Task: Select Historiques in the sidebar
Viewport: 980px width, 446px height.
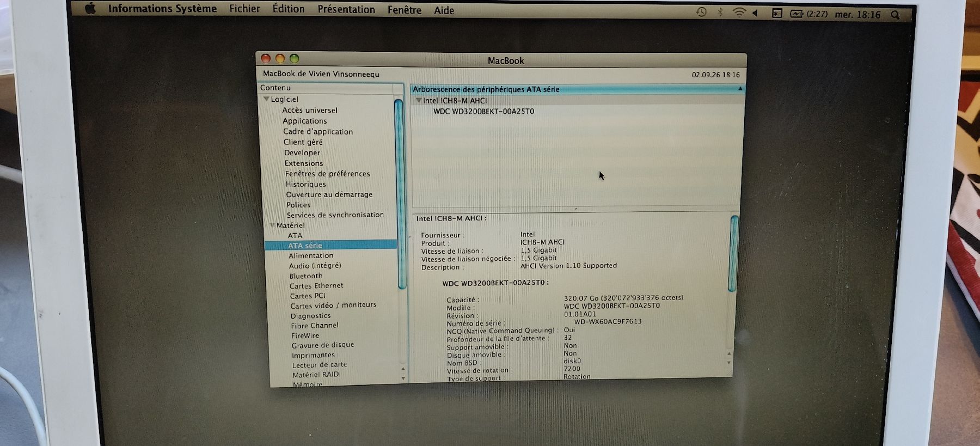Action: pos(306,184)
